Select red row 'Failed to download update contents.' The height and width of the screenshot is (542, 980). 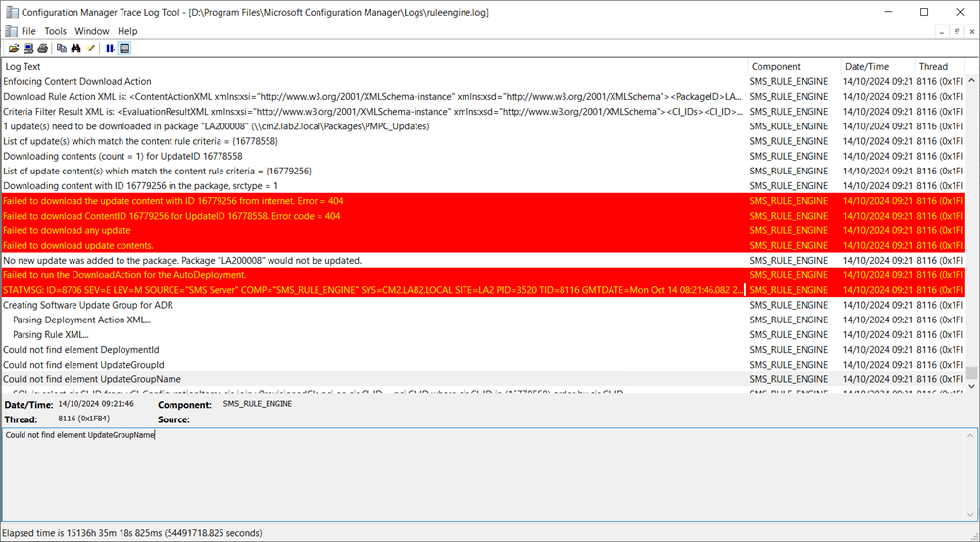click(x=482, y=245)
